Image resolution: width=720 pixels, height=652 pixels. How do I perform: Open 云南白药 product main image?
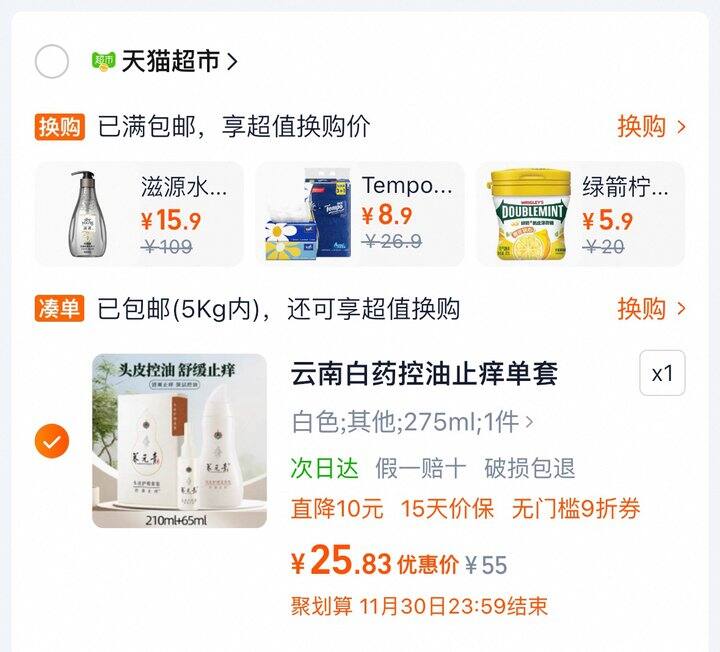click(180, 441)
